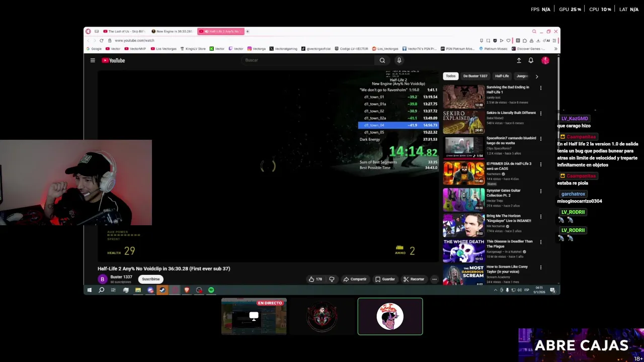Open the Windows Start button

coord(90,290)
